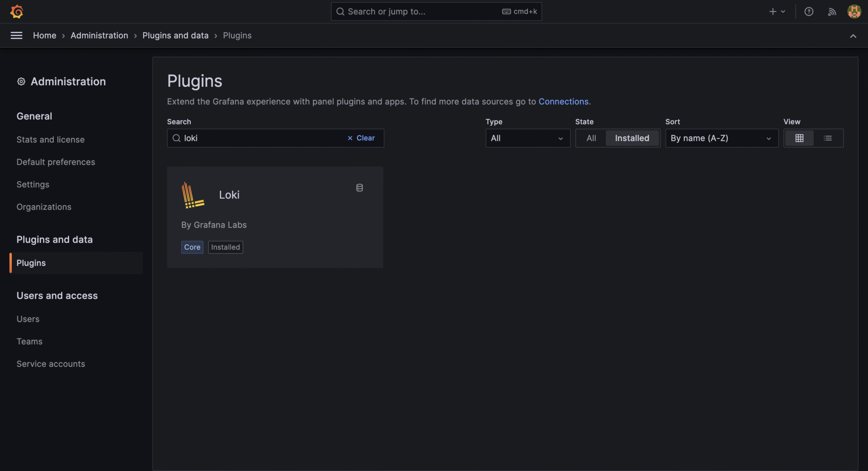
Task: Open the Sort by name dropdown
Action: coord(721,138)
